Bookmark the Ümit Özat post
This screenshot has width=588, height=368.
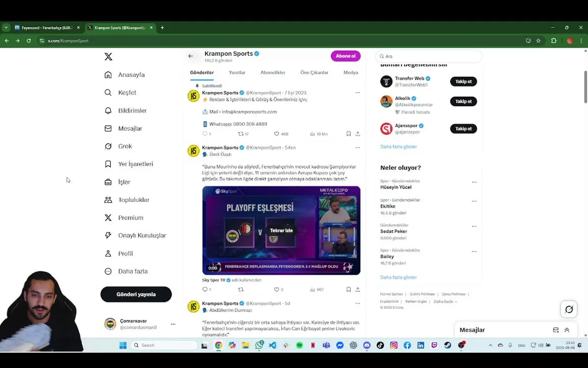(x=349, y=289)
